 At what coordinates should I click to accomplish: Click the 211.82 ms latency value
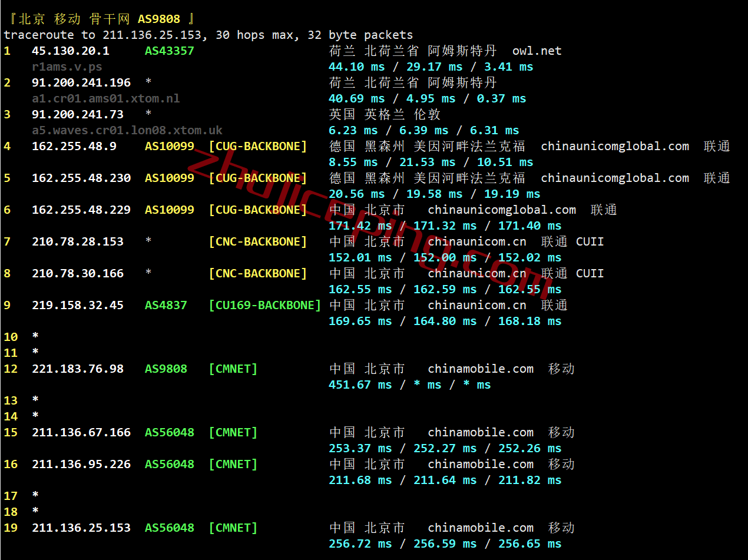[x=530, y=480]
